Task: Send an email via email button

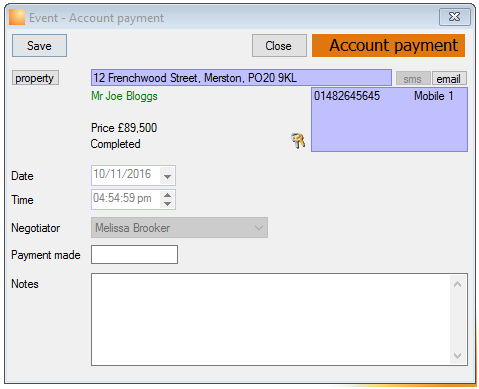Action: 449,79
